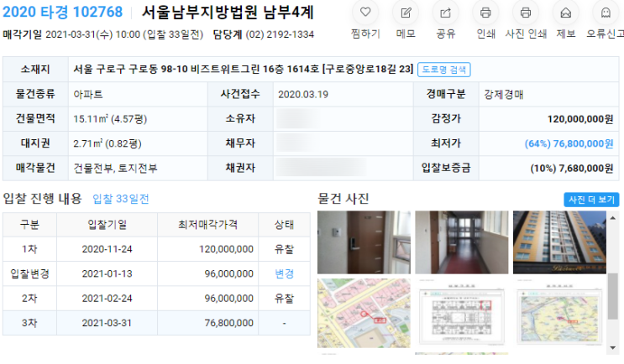Viewport: 624px width, 364px height.
Task: Click the 오류신고 ghost icon
Action: [606, 13]
